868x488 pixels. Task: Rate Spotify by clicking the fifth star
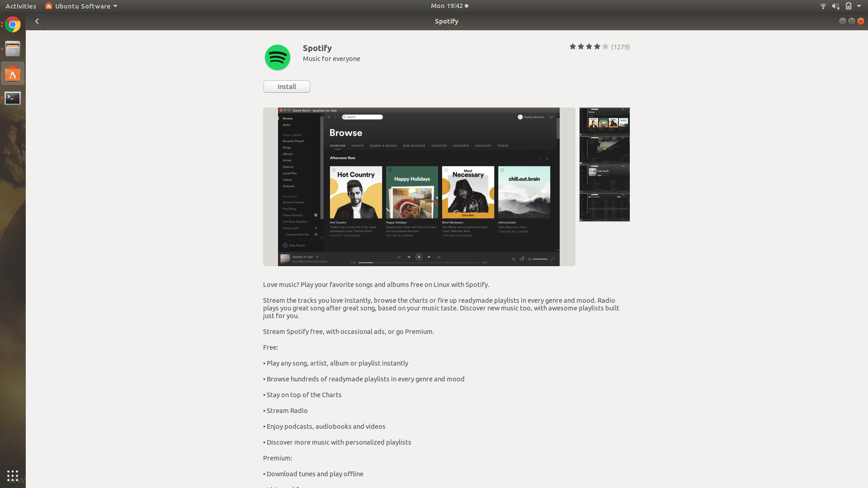605,46
